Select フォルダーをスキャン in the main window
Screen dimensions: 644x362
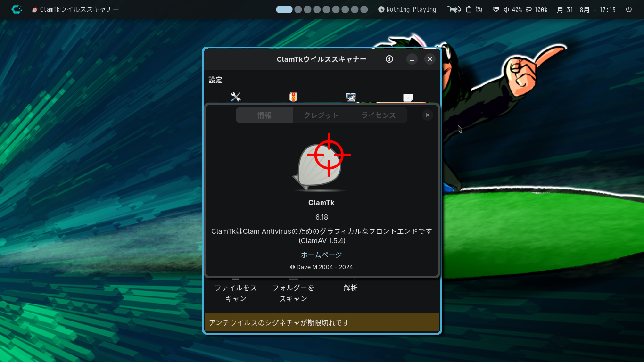point(293,293)
